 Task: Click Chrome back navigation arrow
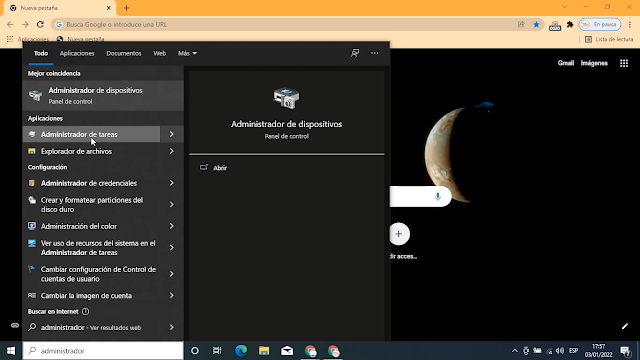coord(10,24)
